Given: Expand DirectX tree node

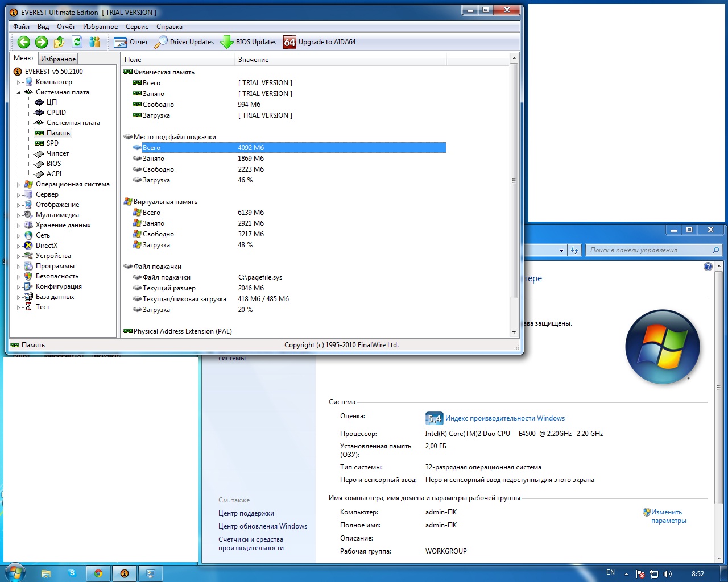Looking at the screenshot, I should pos(18,246).
